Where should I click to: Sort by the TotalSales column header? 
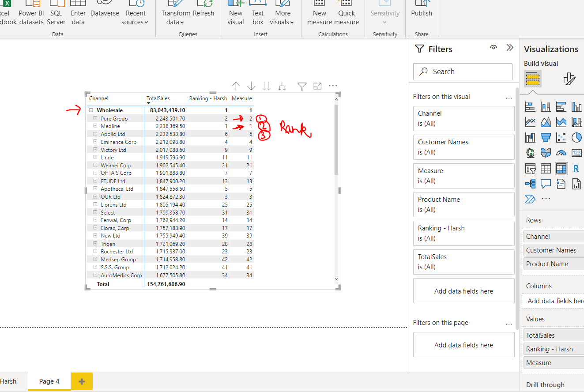pos(158,98)
